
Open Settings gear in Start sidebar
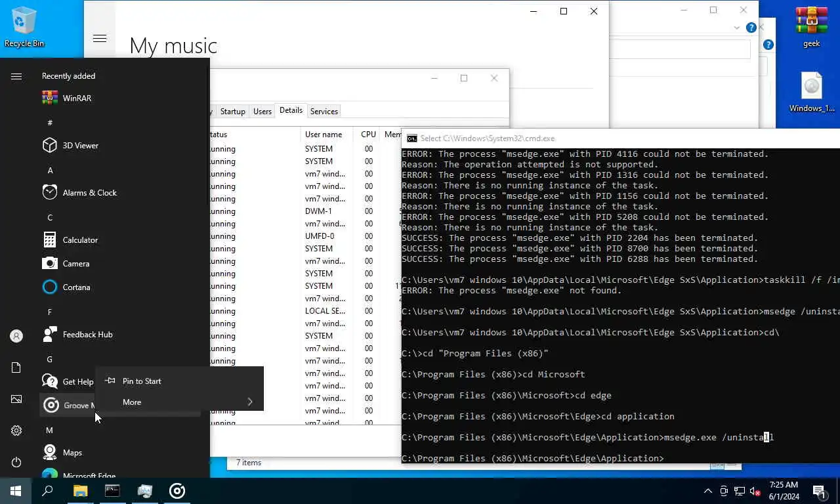click(x=16, y=430)
